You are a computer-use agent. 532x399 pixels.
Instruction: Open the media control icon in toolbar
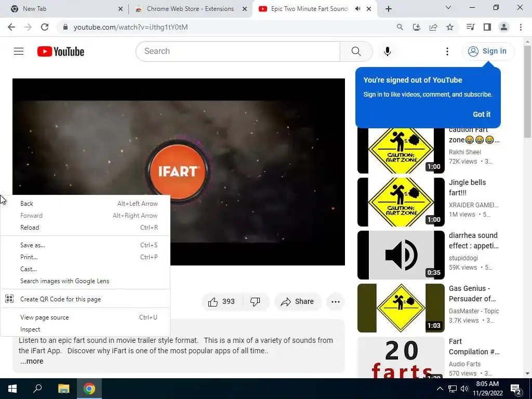click(x=470, y=27)
